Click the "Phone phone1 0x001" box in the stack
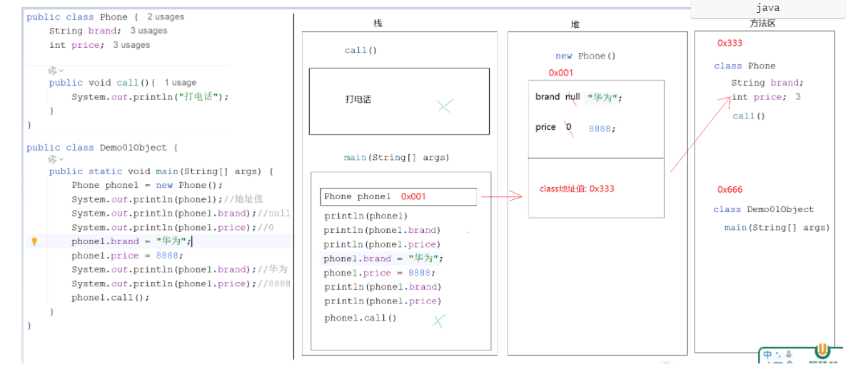This screenshot has width=868, height=377. tap(398, 196)
